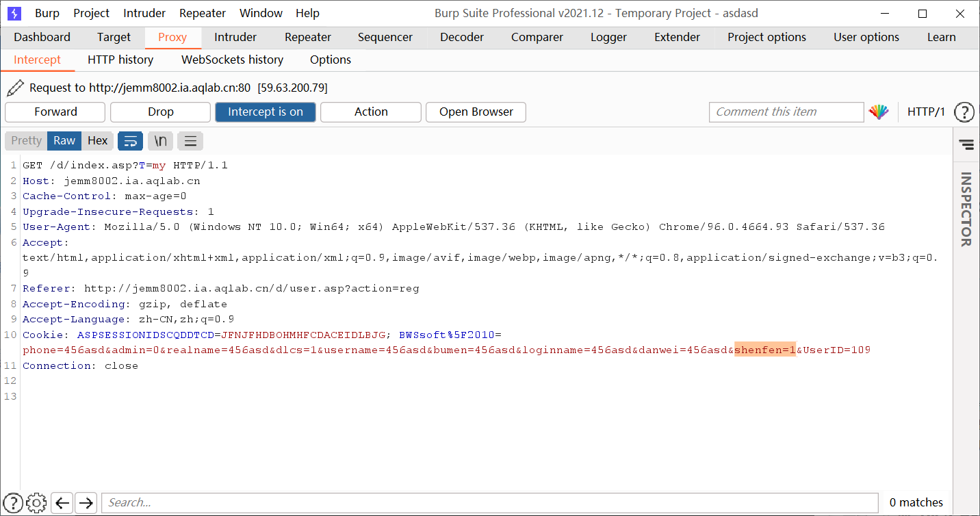Click the Accept-Language header line
The width and height of the screenshot is (980, 516).
point(129,319)
